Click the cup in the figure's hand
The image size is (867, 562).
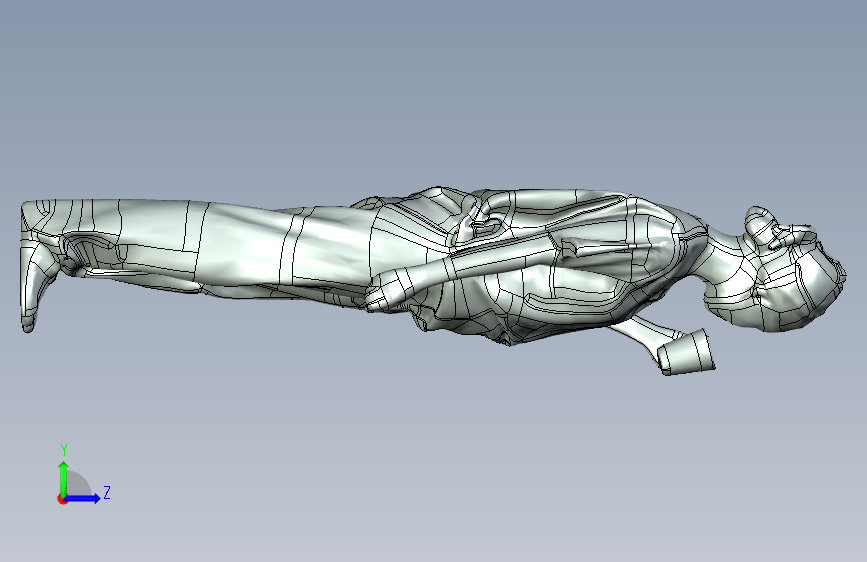686,352
